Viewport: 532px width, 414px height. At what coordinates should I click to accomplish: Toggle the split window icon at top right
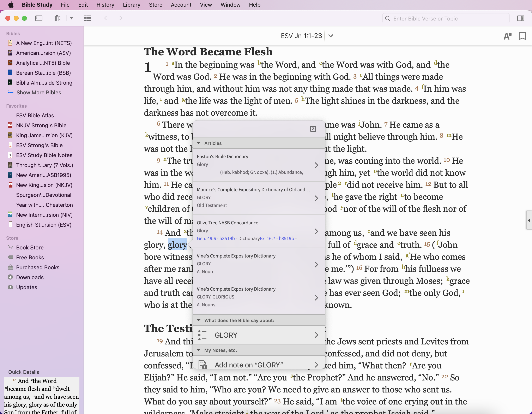pyautogui.click(x=521, y=18)
